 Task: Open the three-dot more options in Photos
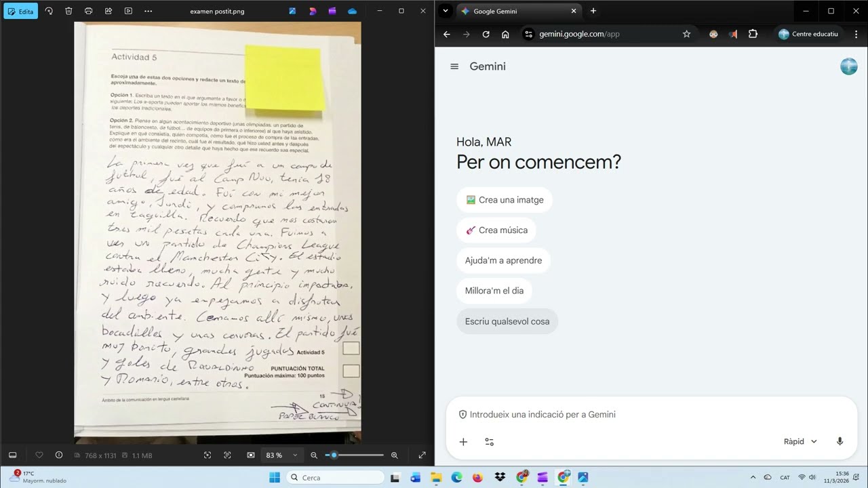149,12
